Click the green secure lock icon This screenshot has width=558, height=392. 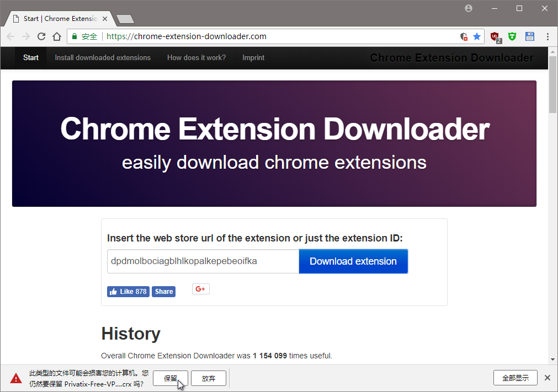(75, 36)
